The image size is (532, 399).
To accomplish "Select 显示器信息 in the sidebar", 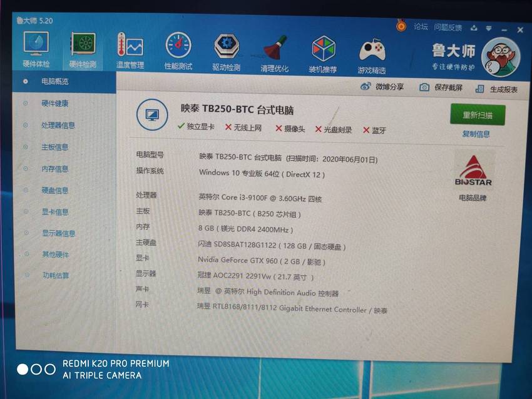I will point(58,233).
